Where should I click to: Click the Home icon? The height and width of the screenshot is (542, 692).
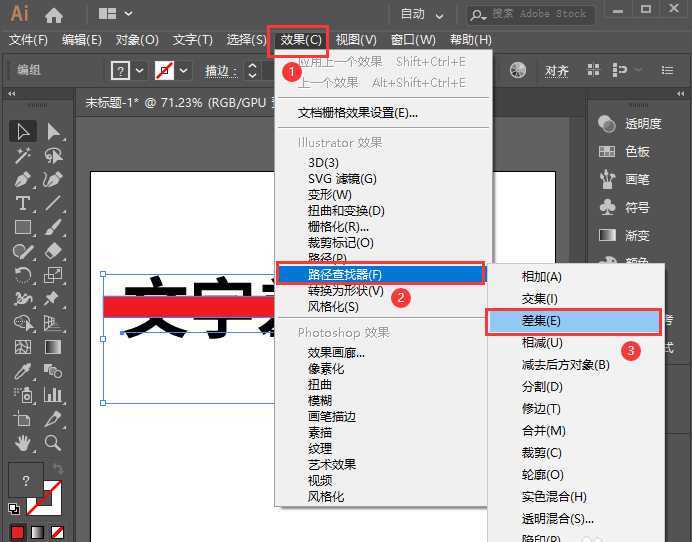(54, 14)
